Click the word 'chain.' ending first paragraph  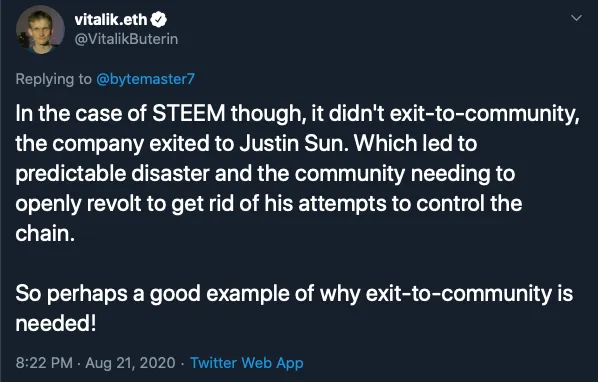(x=45, y=233)
